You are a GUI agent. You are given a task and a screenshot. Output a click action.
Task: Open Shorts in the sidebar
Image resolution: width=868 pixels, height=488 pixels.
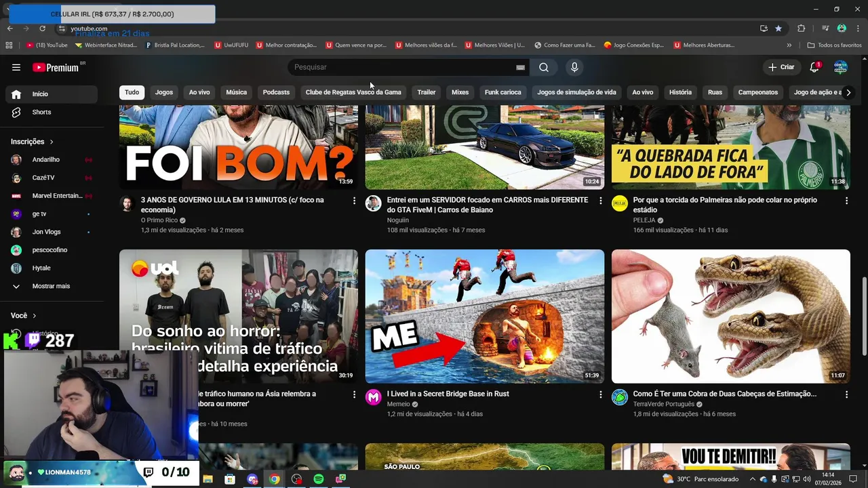[51, 112]
